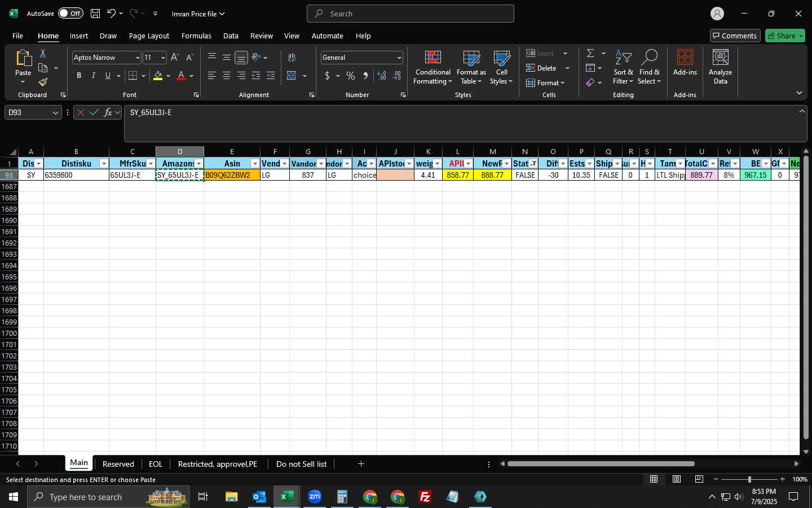Click the Comma Style icon
The image size is (812, 508).
pos(365,76)
